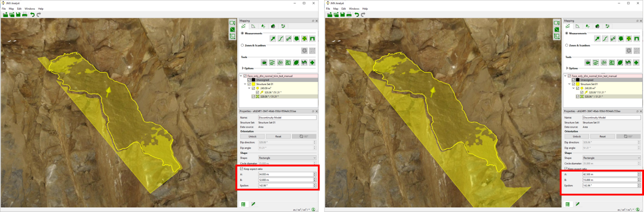Viewport: 644px width, 212px height.
Task: Click yellow swatch of Structure Set 01, left window
Action: [x=254, y=84]
